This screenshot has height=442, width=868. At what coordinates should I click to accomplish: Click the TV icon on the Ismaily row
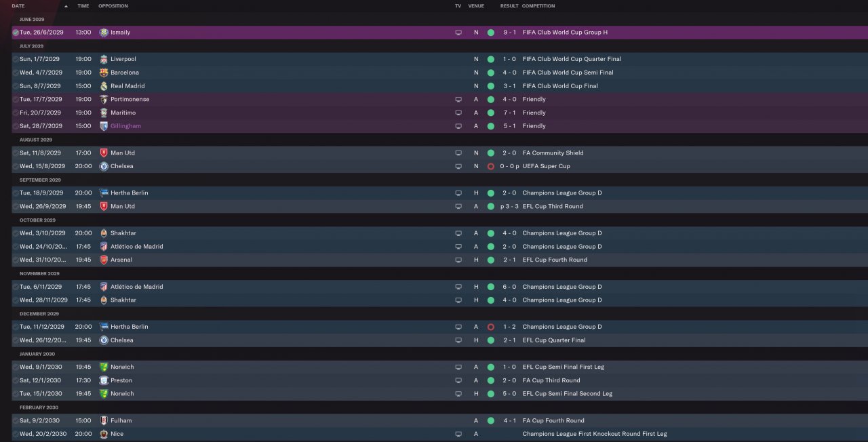[458, 33]
